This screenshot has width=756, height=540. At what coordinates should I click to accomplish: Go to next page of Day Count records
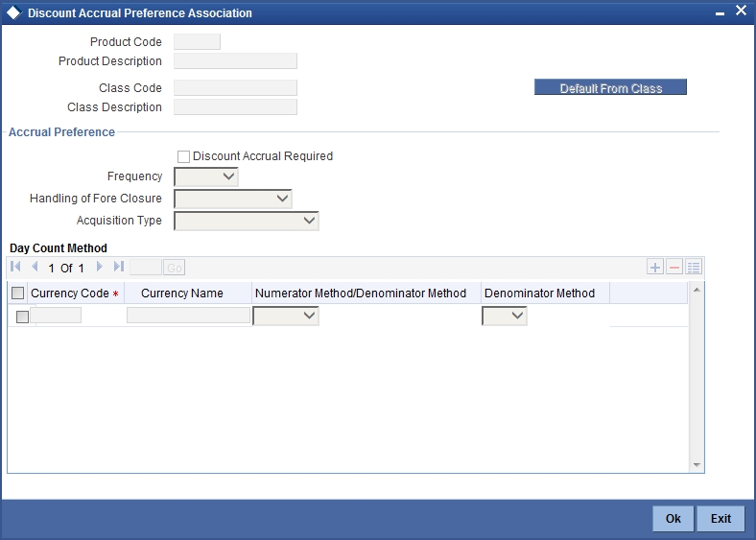[100, 267]
